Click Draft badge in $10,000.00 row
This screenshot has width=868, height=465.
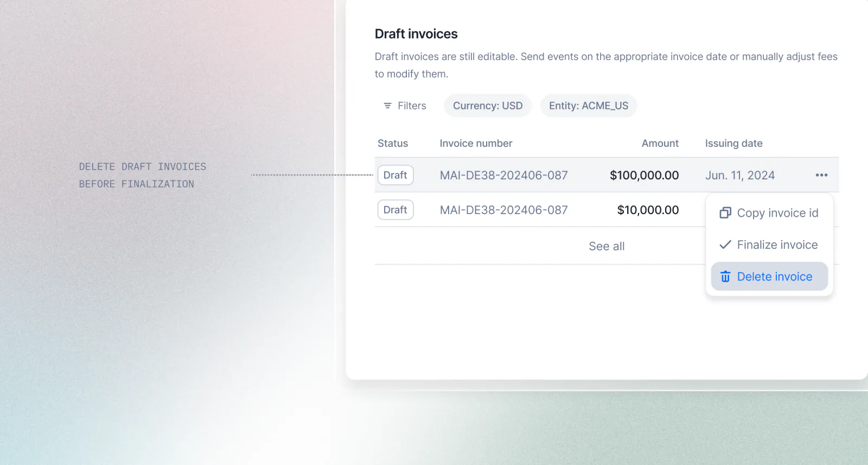pos(395,210)
